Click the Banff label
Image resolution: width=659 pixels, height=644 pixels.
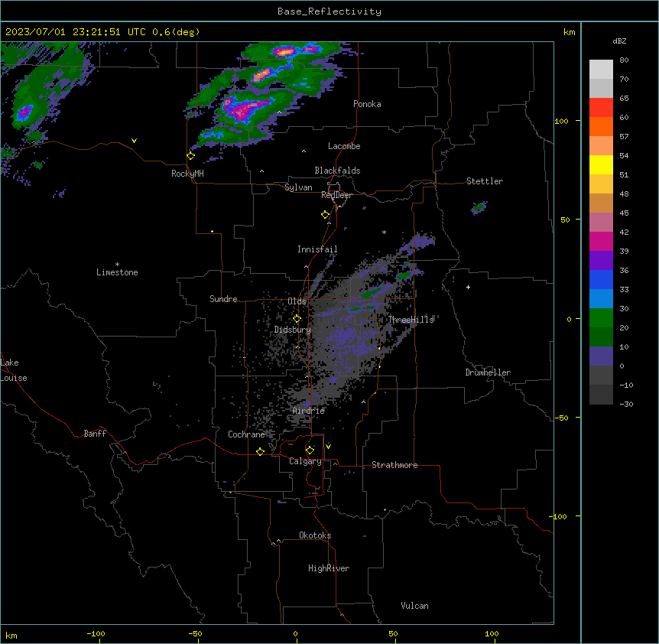pos(95,434)
